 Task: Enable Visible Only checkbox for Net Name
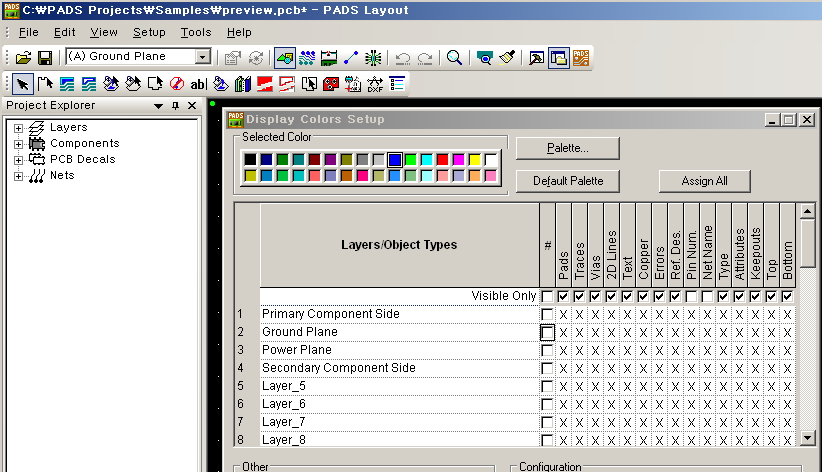tap(707, 297)
